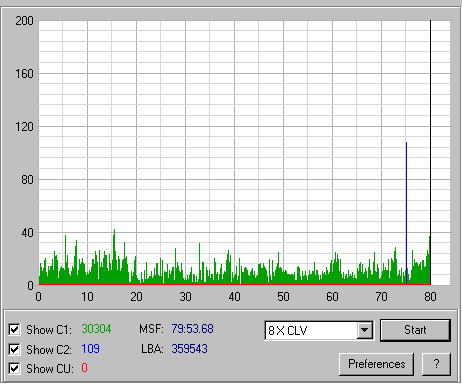
Task: Disable the Show CU checkbox
Action: (14, 369)
